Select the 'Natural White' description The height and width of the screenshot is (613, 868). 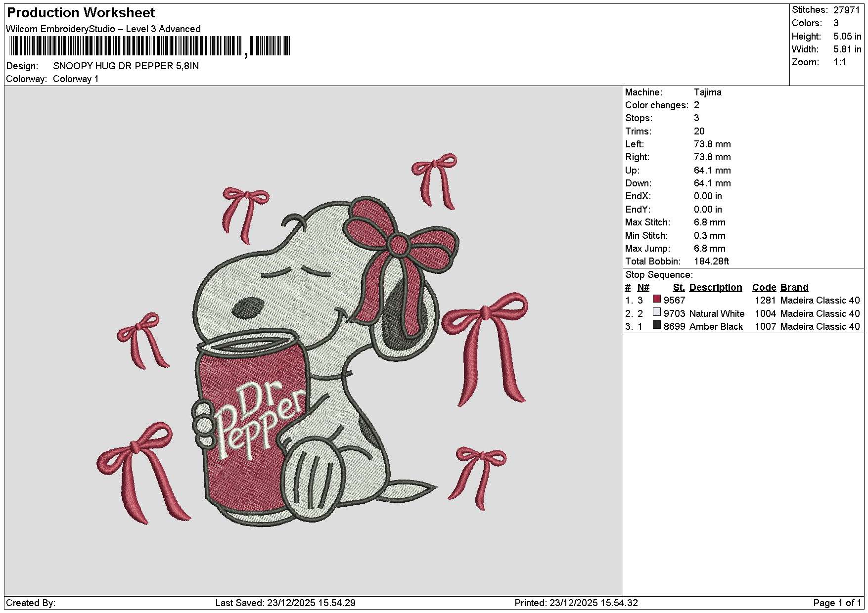(x=717, y=314)
